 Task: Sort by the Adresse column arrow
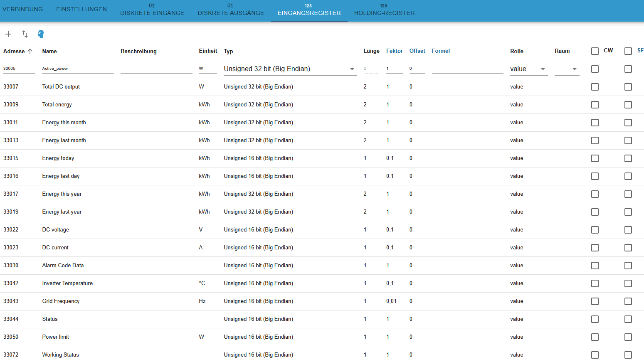pos(30,51)
